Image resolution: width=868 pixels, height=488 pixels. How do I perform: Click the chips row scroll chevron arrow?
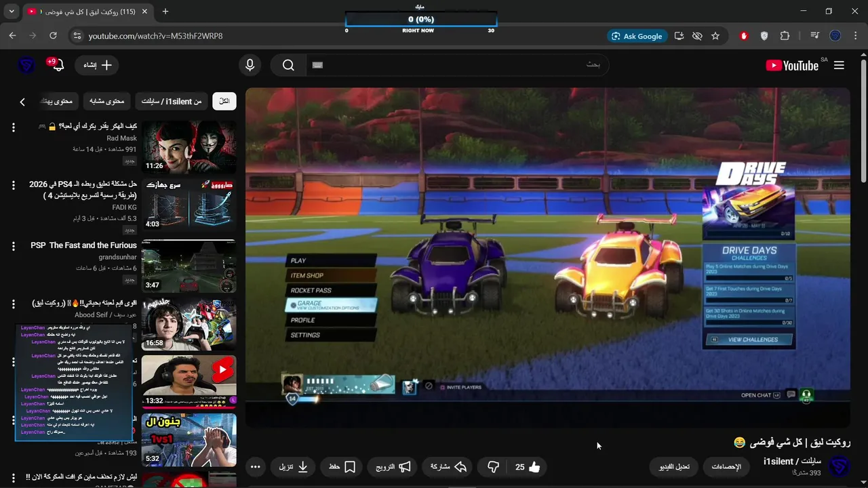(x=22, y=102)
